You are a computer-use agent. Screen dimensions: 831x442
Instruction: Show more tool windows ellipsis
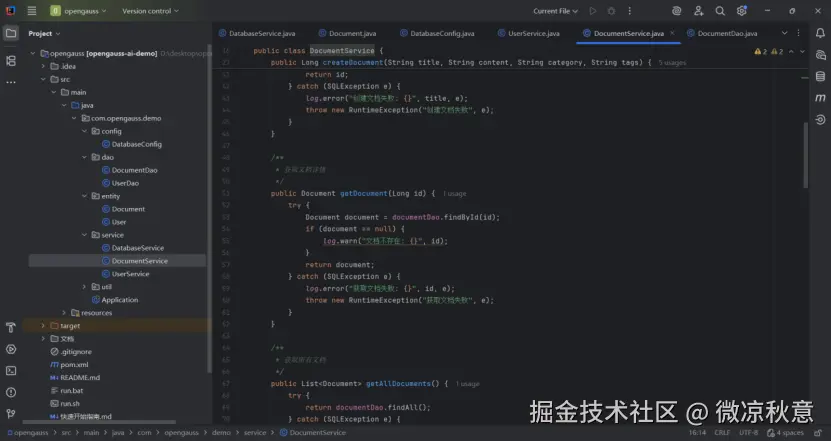tap(11, 82)
